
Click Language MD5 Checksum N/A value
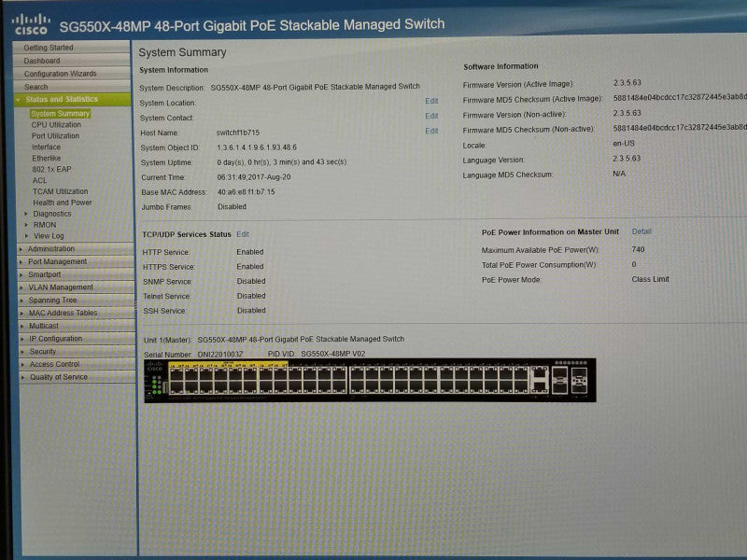coord(619,174)
